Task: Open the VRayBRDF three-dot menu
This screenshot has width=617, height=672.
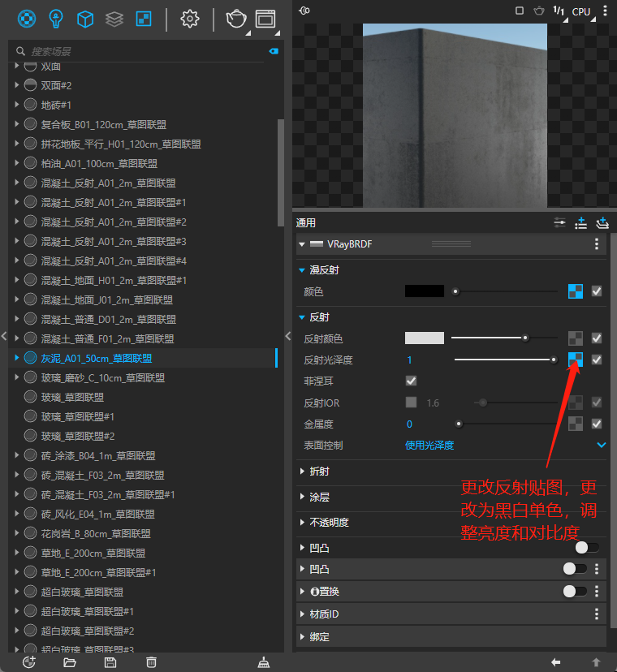Action: point(597,244)
